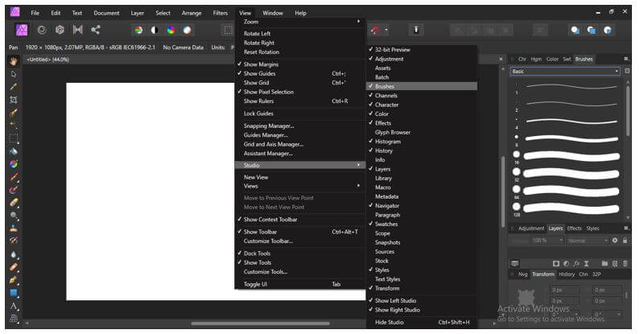Screen dimensions: 644x334
Task: Select the Move arrow tool
Action: click(x=14, y=74)
